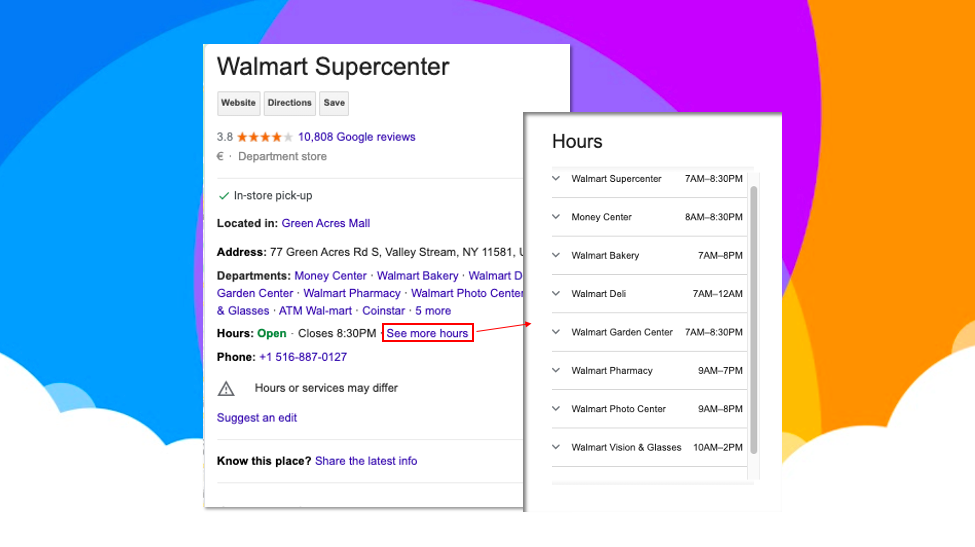This screenshot has width=975, height=547.
Task: Expand Walmart Photo Center hours chevron
Action: 556,409
